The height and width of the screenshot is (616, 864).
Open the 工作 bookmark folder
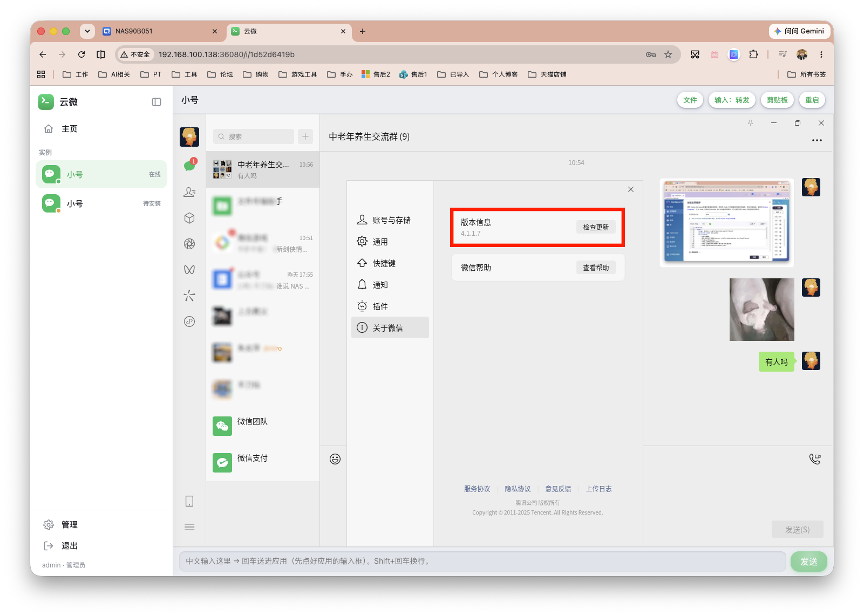click(76, 74)
